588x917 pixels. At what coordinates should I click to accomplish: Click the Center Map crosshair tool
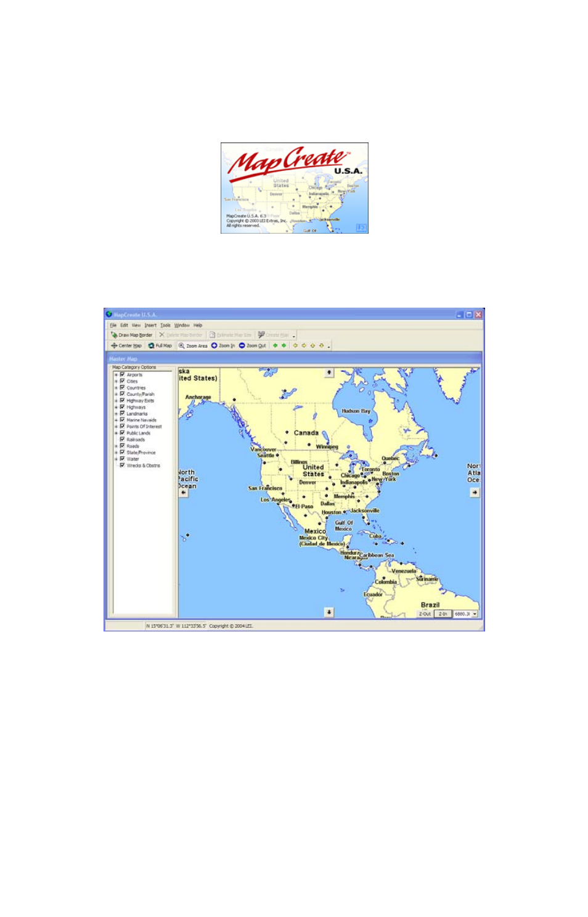(126, 345)
